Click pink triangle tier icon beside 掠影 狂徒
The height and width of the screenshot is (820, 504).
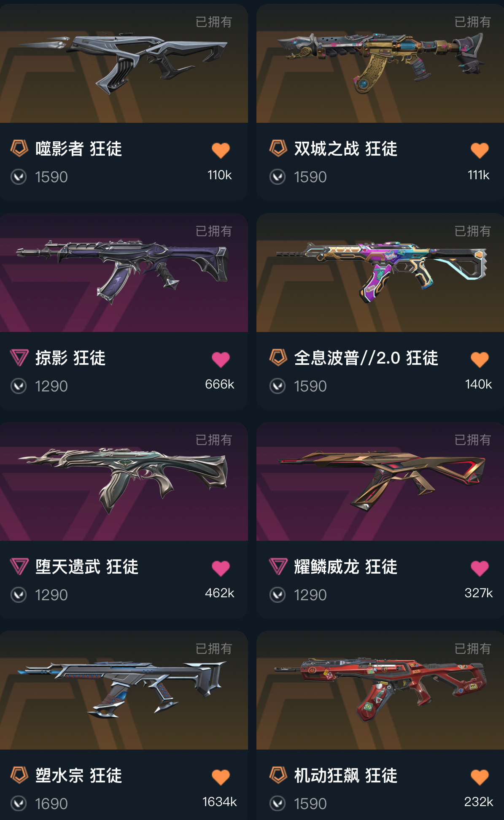point(19,358)
